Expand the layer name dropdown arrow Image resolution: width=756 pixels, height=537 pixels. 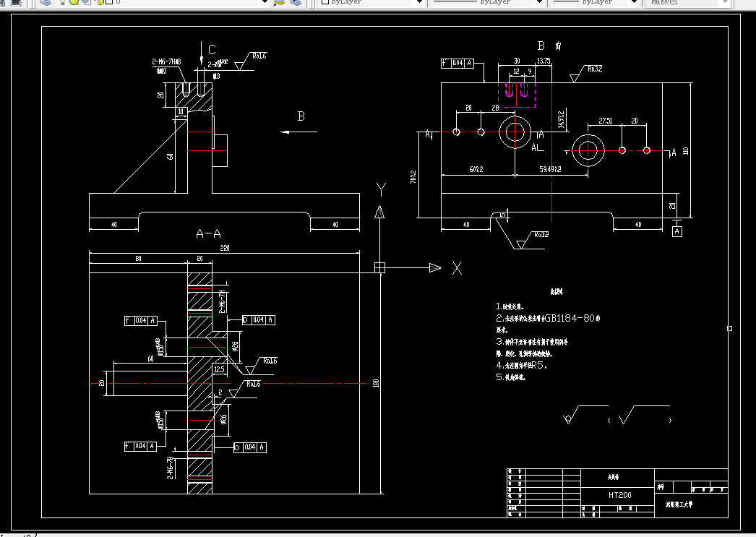click(x=264, y=2)
